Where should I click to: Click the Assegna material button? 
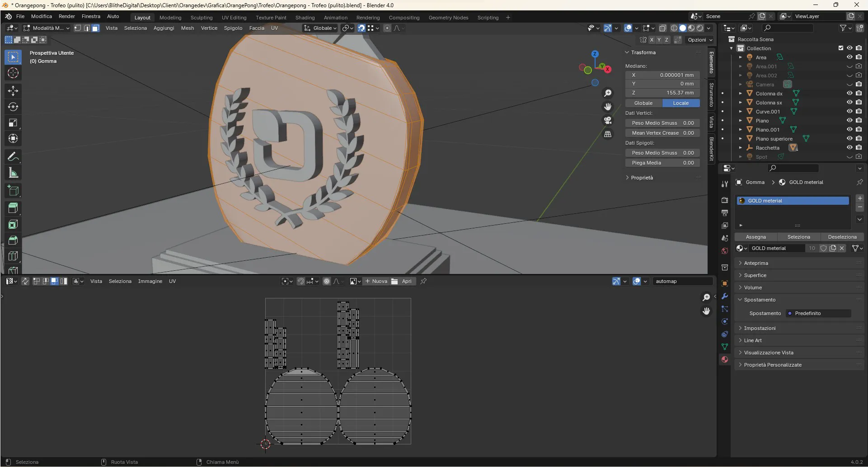point(755,237)
